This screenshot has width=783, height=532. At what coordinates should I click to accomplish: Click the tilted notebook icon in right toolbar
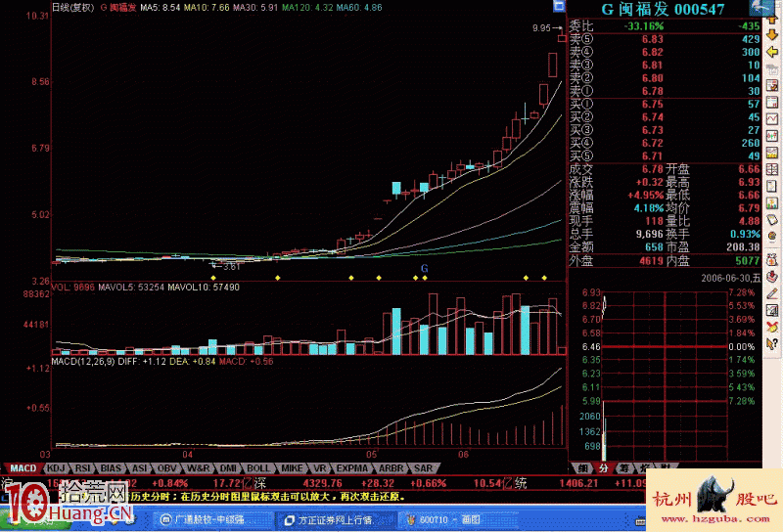(x=772, y=220)
